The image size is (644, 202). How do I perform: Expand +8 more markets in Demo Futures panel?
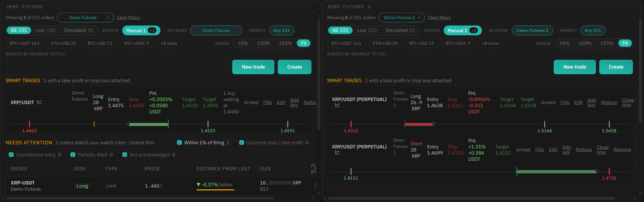click(x=169, y=43)
